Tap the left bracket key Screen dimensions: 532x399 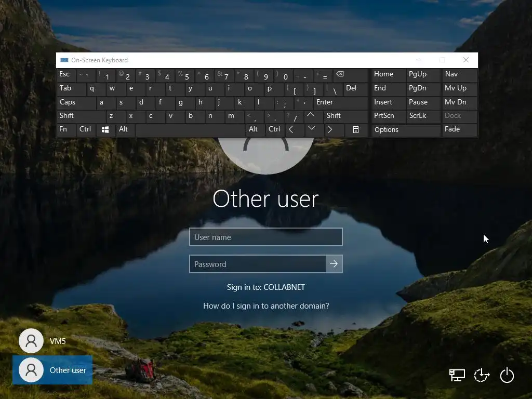[x=294, y=89]
